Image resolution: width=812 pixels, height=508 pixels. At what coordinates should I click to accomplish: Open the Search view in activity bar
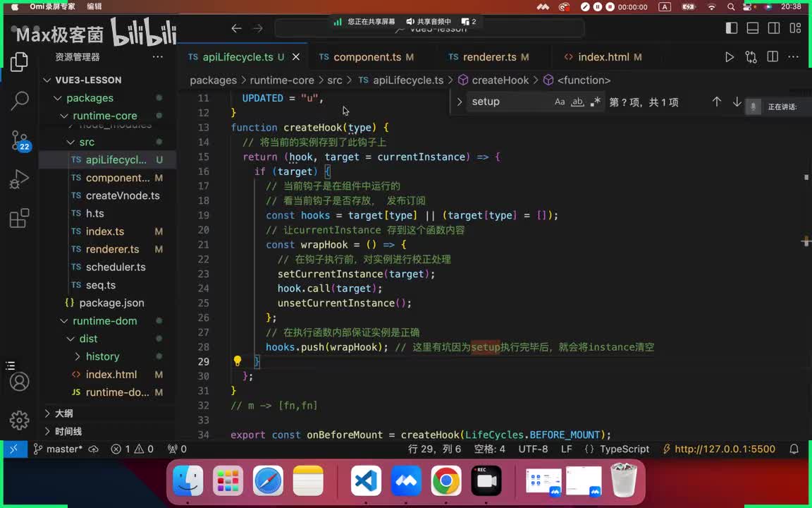[x=19, y=101]
